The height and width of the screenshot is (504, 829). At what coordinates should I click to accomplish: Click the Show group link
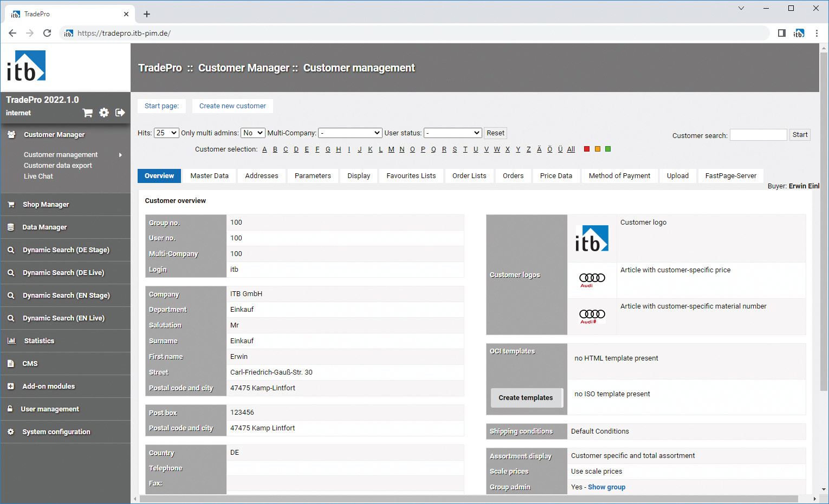click(606, 487)
